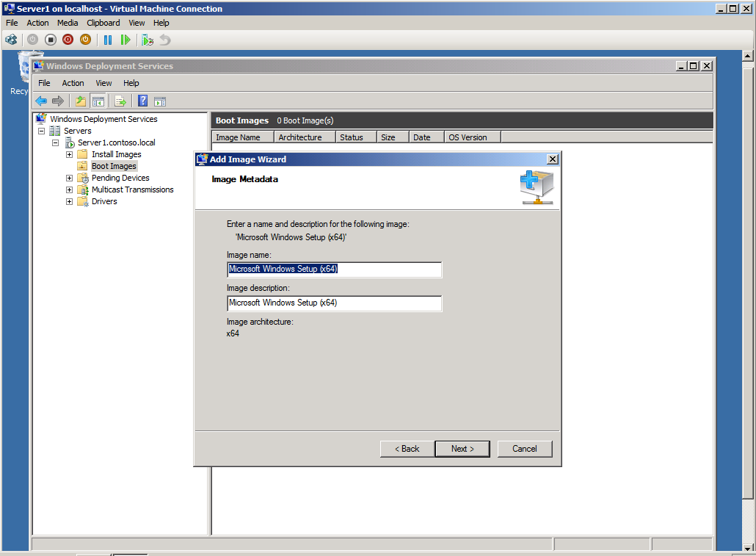This screenshot has width=756, height=556.
Task: Click the blue Help question mark icon
Action: [142, 101]
